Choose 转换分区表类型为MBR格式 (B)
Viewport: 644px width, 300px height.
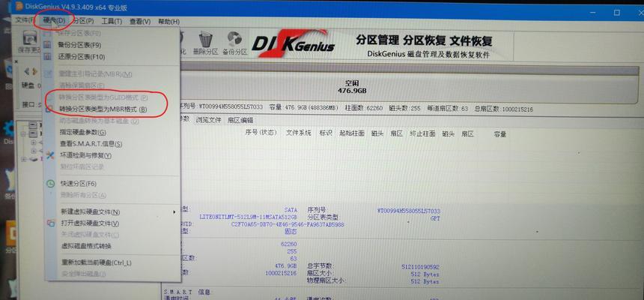(103, 109)
